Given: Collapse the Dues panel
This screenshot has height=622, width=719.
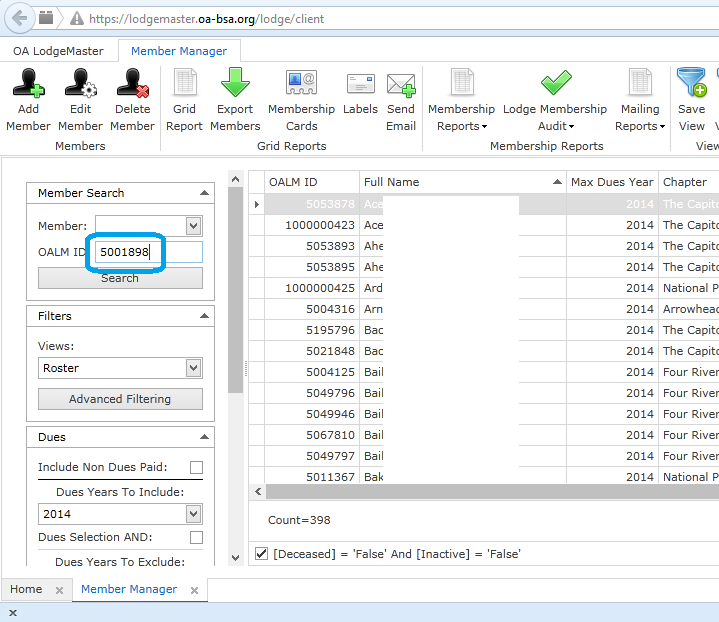Looking at the screenshot, I should [x=205, y=437].
